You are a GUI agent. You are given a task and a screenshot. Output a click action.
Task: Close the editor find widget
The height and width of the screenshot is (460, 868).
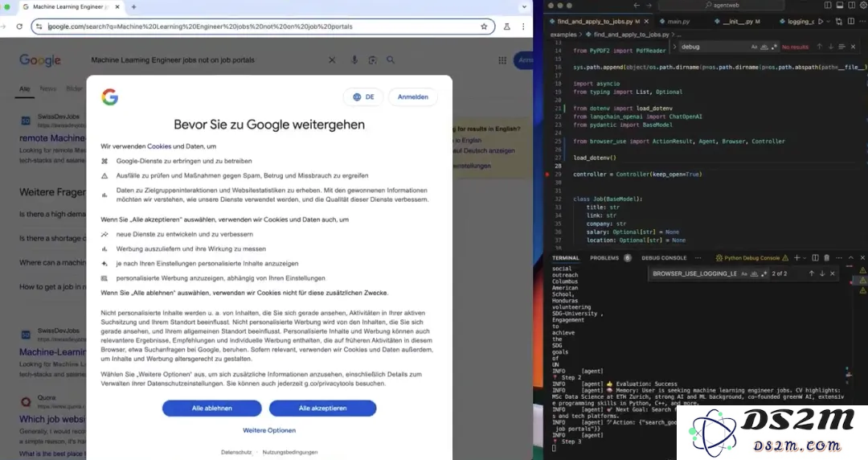click(x=853, y=47)
